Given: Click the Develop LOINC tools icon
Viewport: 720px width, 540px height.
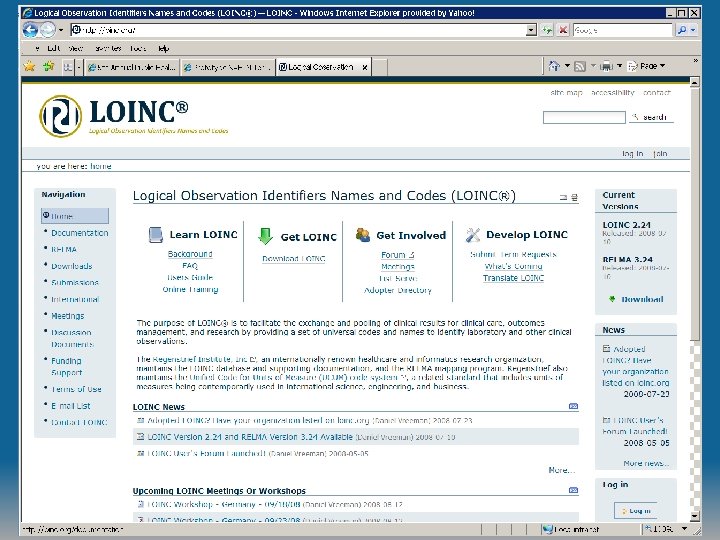Looking at the screenshot, I should pyautogui.click(x=472, y=235).
